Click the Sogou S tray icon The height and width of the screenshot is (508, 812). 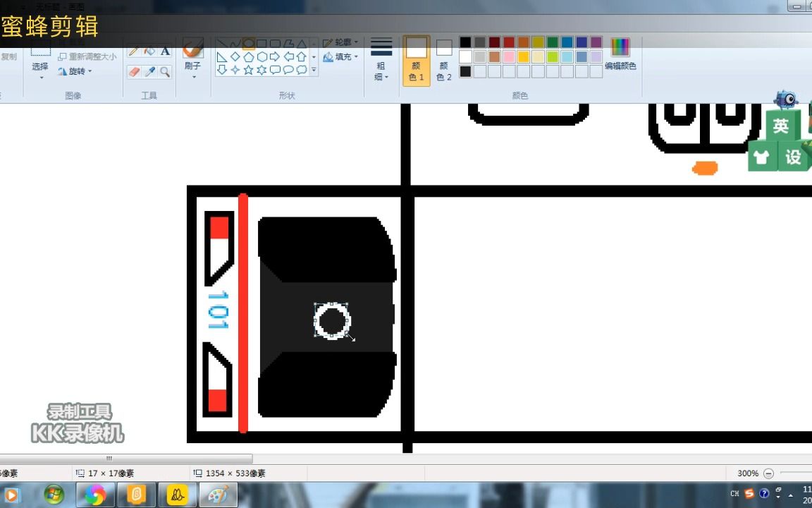coord(749,493)
